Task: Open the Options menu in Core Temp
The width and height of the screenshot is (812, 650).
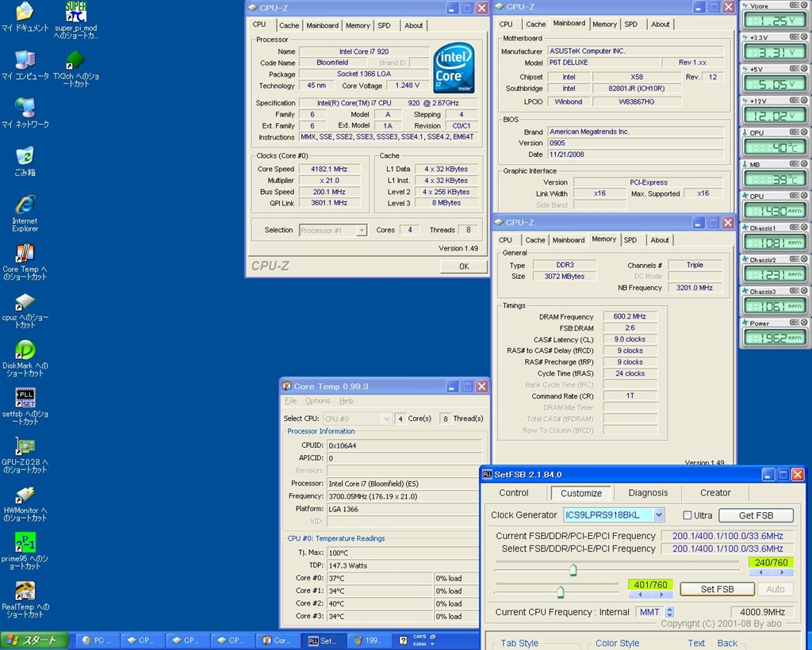Action: coord(317,401)
